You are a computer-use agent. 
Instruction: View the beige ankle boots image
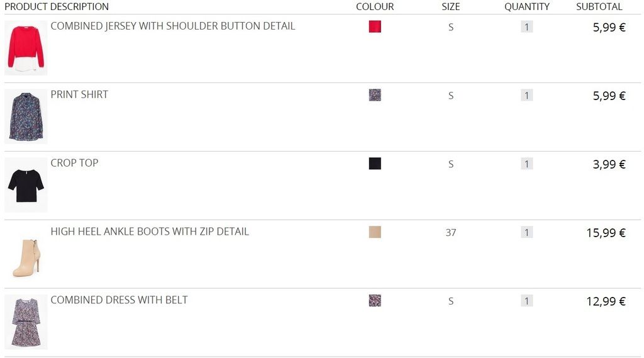[x=26, y=254]
